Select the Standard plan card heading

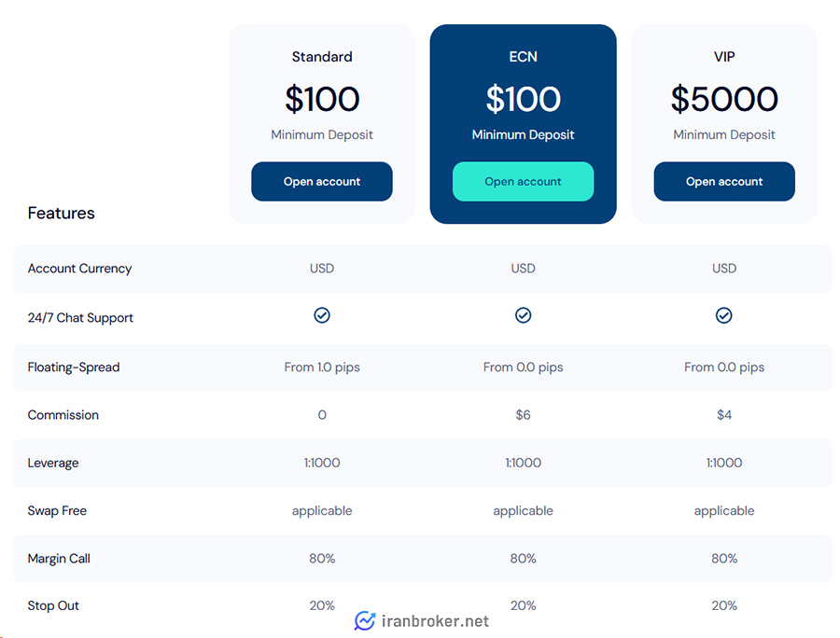pyautogui.click(x=322, y=57)
